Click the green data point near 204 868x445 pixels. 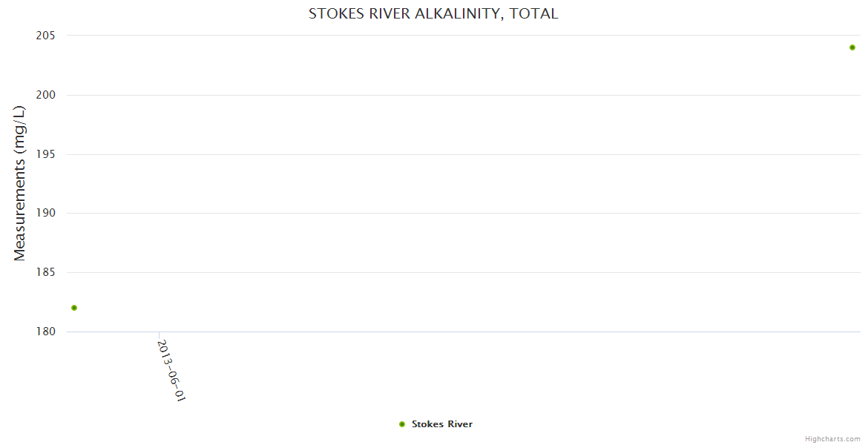coord(852,47)
